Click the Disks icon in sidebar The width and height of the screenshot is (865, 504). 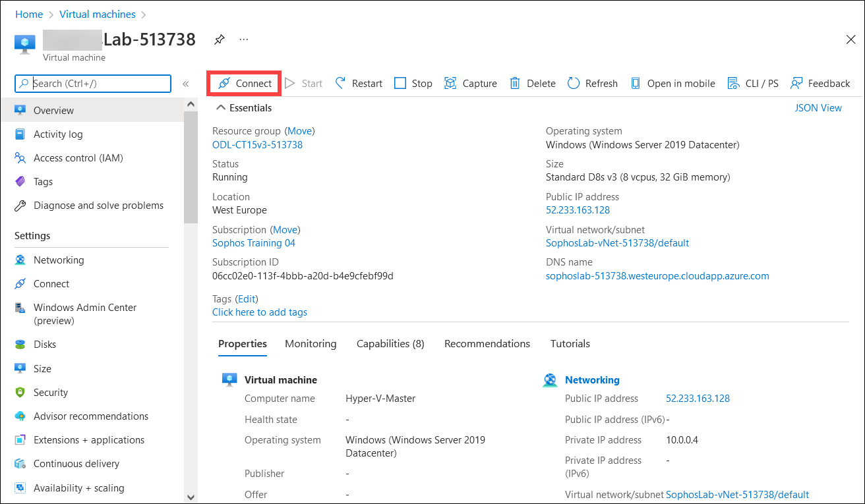[x=20, y=345]
